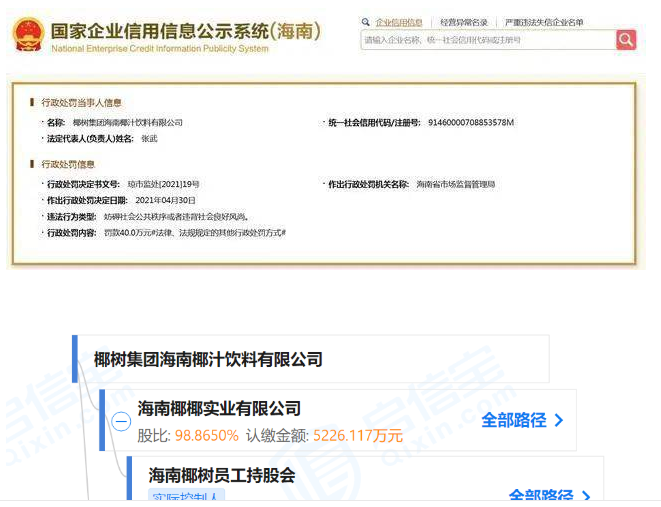
Task: Click the enterprise name search input field
Action: point(489,40)
